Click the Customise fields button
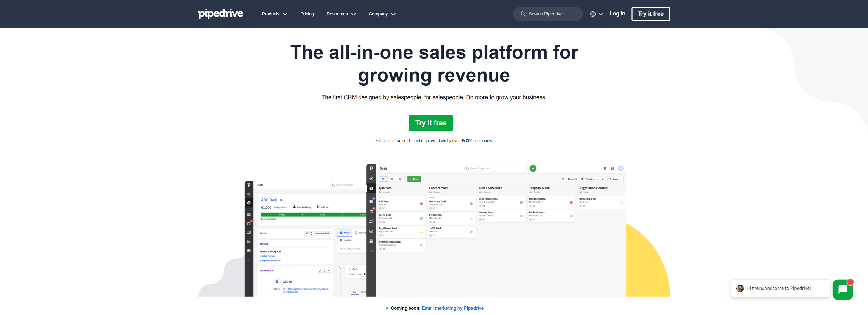Viewport: 868px width, 315px height. [x=322, y=233]
